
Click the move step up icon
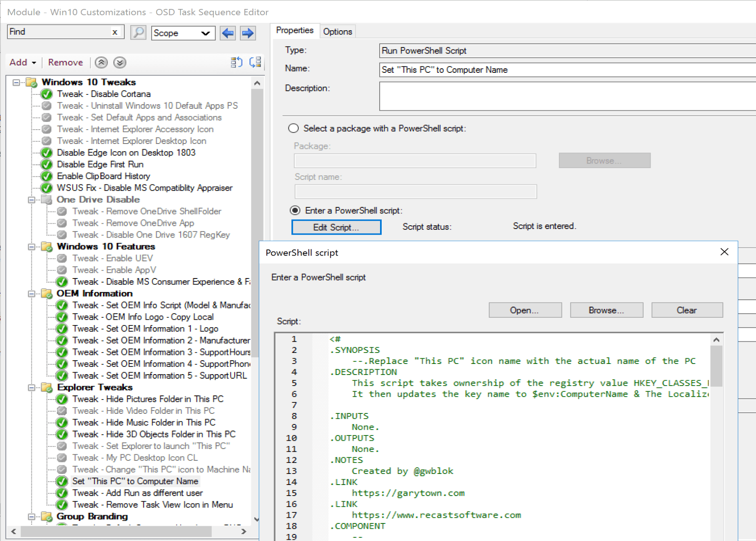tap(101, 63)
